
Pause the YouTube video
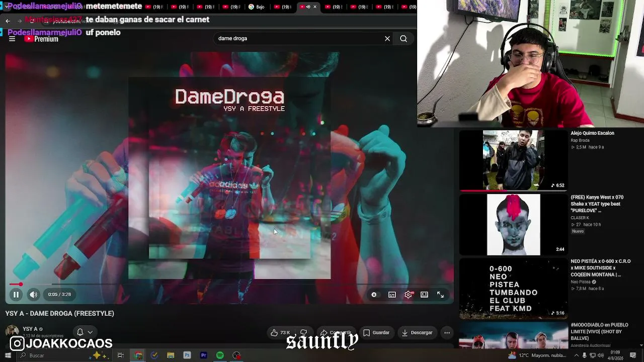click(16, 295)
